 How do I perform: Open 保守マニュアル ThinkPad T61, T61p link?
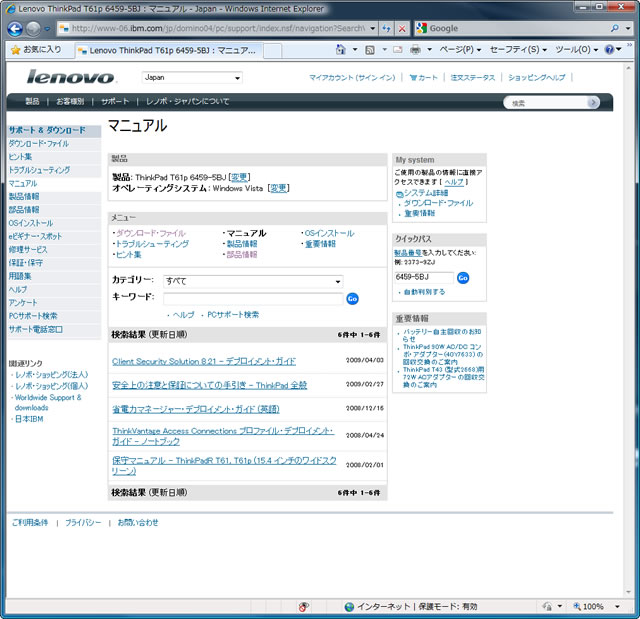[224, 466]
